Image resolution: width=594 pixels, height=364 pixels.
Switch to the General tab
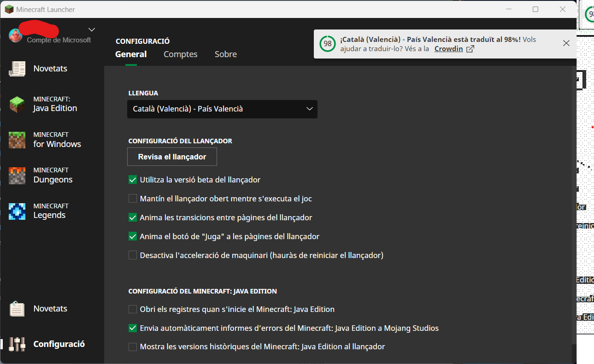click(131, 54)
